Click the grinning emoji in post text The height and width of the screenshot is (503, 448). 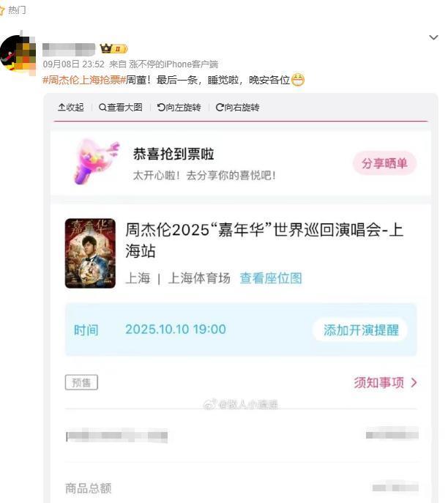coord(298,80)
